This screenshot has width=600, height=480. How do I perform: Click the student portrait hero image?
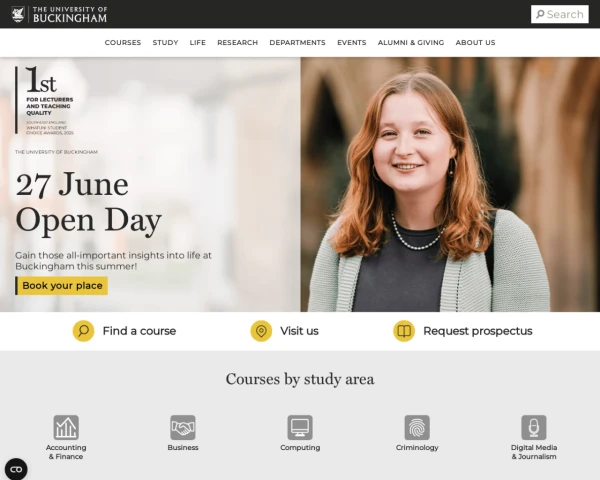point(450,184)
